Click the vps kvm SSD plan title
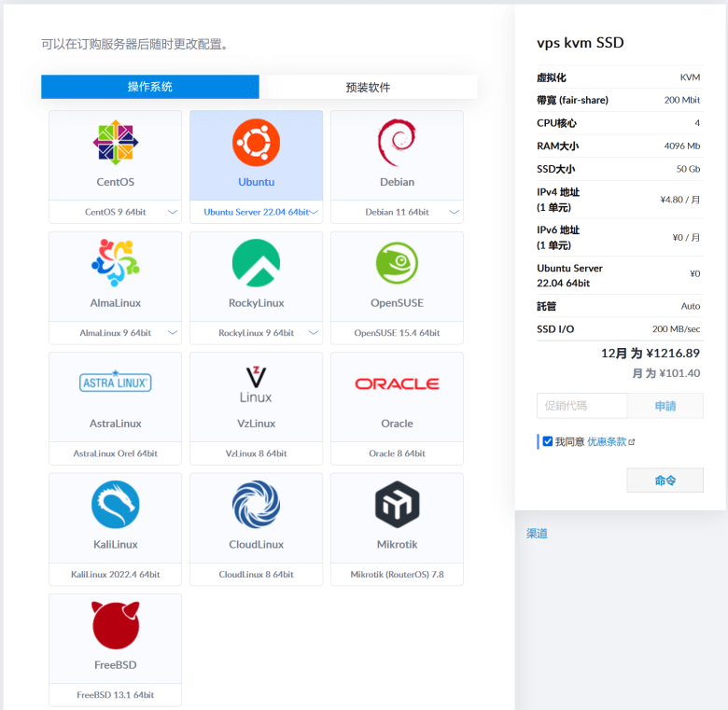728x710 pixels. tap(580, 43)
